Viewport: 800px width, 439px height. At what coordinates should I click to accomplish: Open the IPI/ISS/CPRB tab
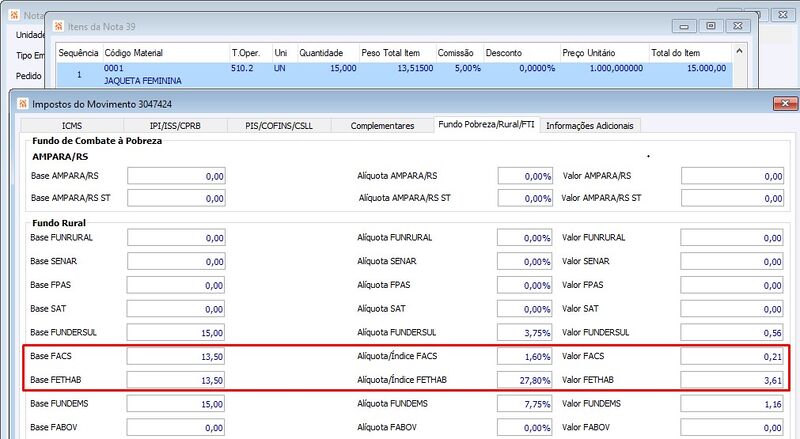tap(175, 126)
